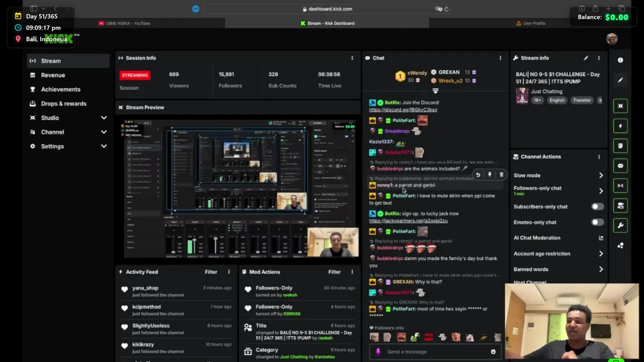The height and width of the screenshot is (362, 644).
Task: Open Drops & rewards in the sidebar
Action: tap(63, 104)
